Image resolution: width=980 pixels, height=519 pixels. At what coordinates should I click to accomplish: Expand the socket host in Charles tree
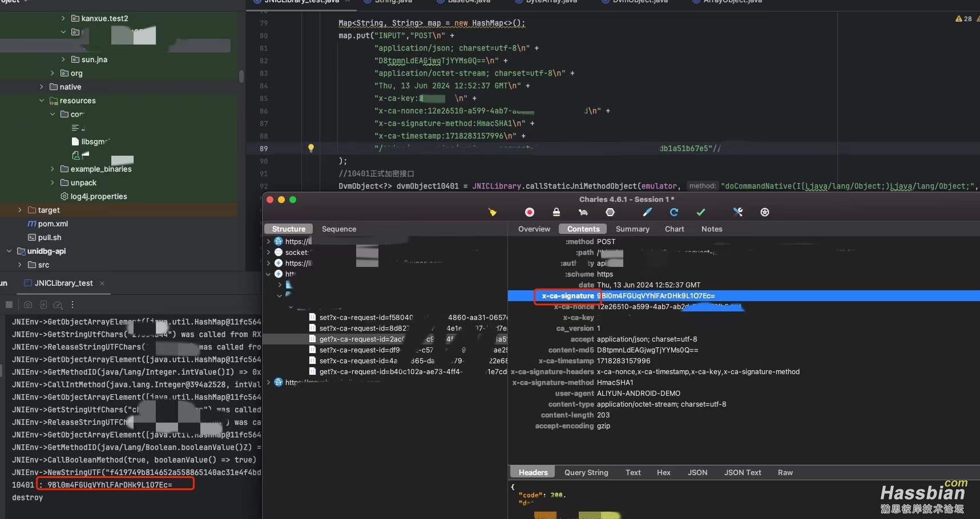(x=269, y=253)
